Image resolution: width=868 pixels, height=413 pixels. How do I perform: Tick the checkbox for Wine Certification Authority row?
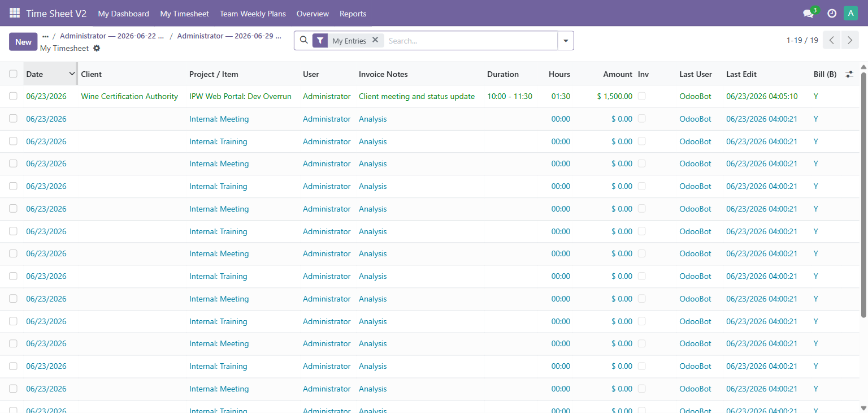[13, 96]
